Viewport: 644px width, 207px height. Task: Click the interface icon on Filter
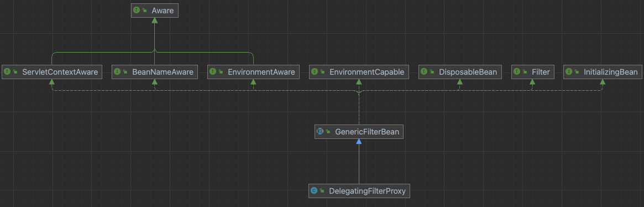click(517, 72)
